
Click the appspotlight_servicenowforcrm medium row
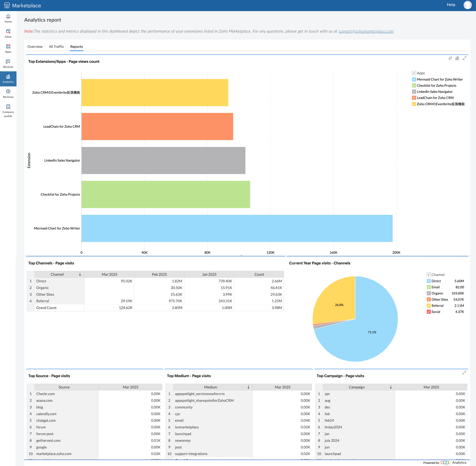tap(239, 394)
